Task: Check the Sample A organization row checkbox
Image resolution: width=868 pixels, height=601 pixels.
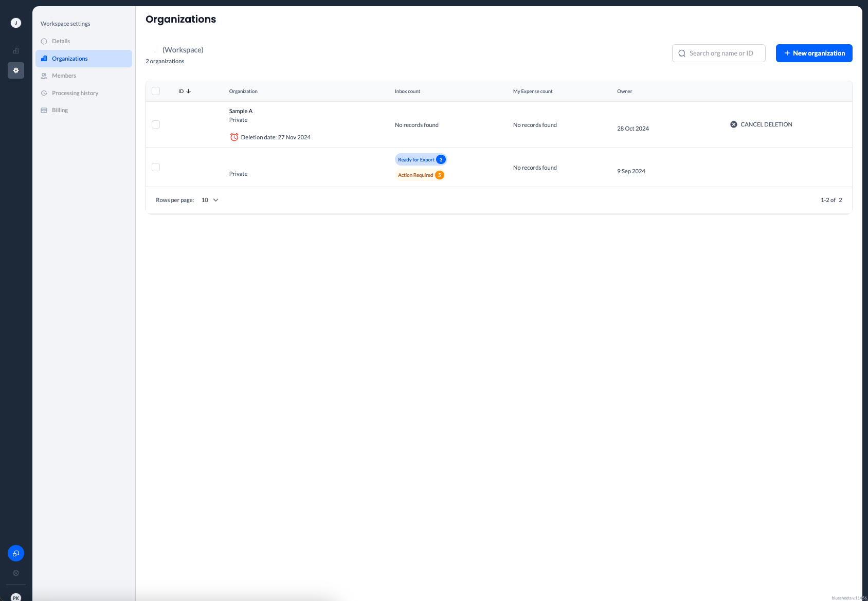Action: pyautogui.click(x=156, y=124)
